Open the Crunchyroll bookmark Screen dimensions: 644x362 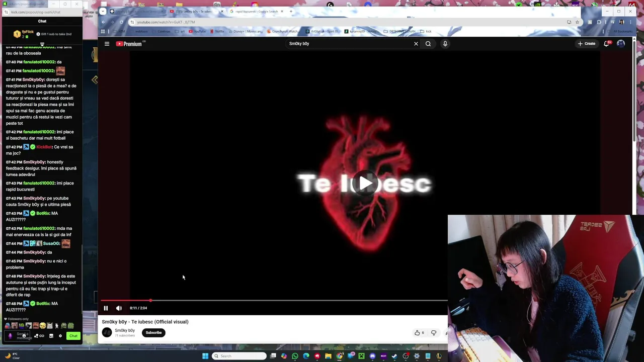pos(283,31)
